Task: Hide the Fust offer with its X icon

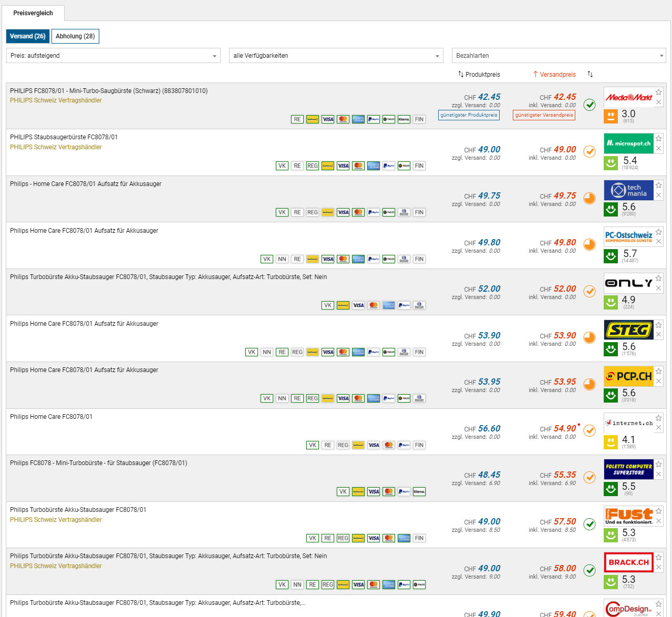Action: (x=659, y=521)
